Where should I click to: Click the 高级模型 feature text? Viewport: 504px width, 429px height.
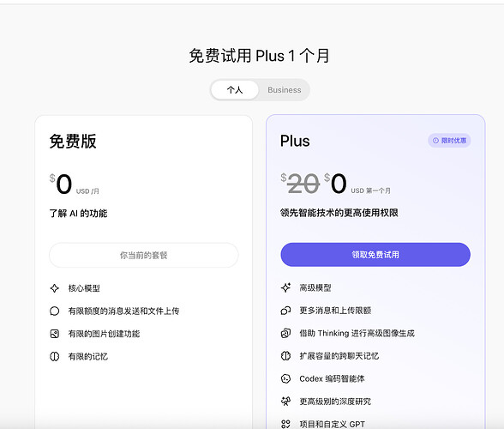pyautogui.click(x=315, y=287)
